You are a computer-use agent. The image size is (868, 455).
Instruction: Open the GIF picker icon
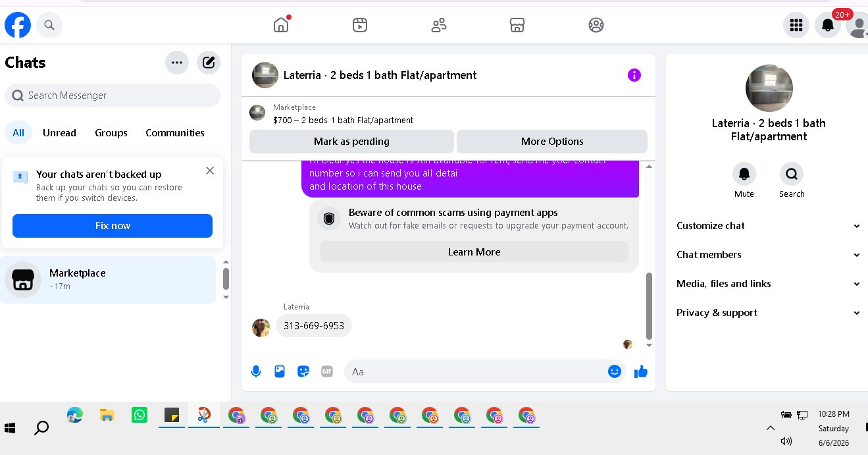coord(327,371)
